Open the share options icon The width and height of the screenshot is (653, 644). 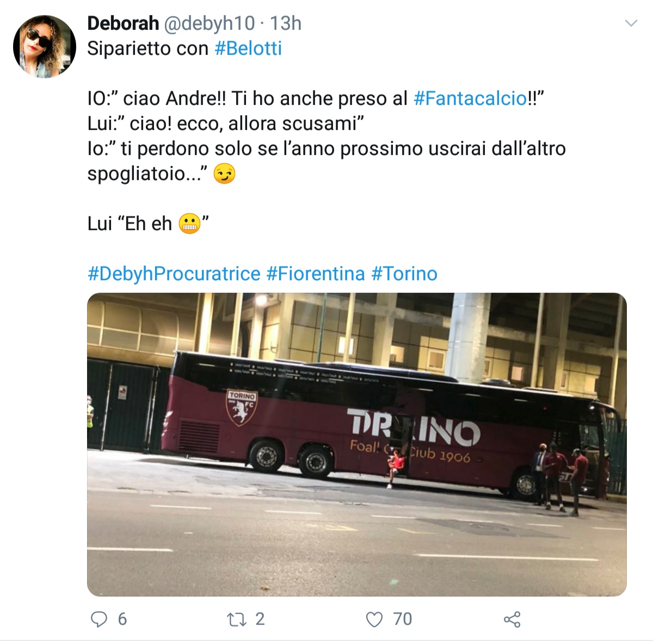point(513,619)
